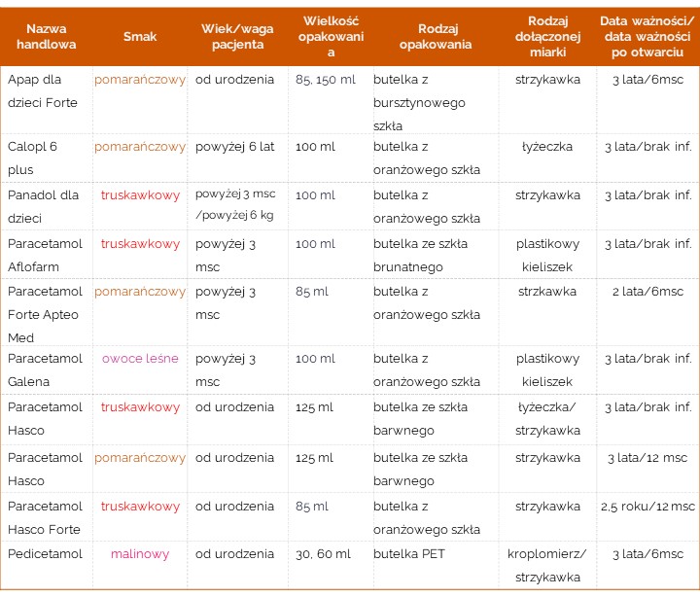The image size is (700, 597).
Task: Click the pink "owoce leśne" flavor text
Action: (140, 359)
